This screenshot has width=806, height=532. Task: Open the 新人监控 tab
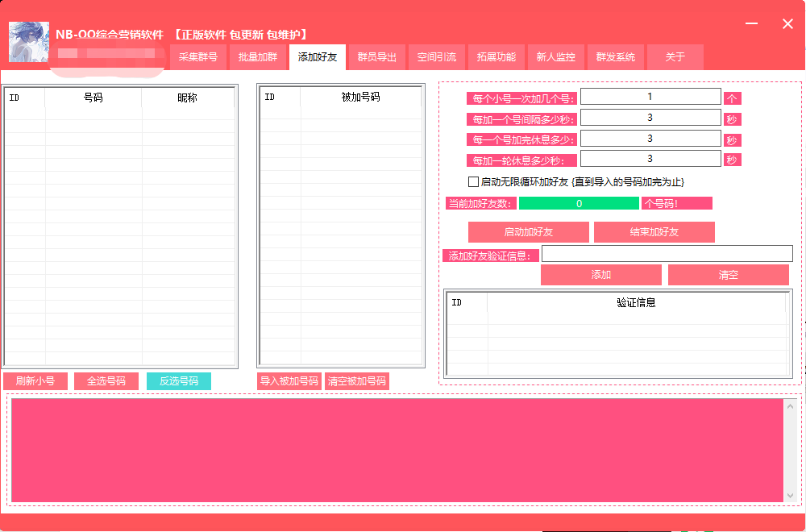click(556, 57)
